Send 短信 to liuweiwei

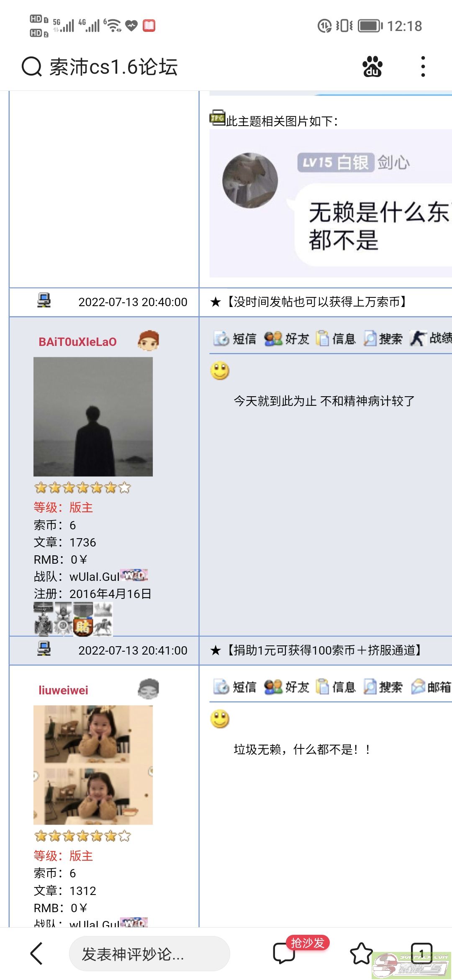(234, 686)
